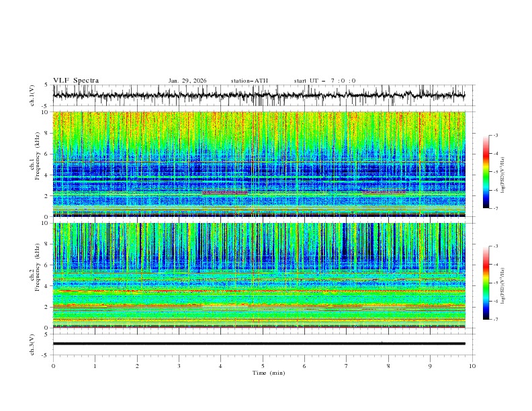Click the "-7" tick on ch.1 colorbar
This screenshot has height=411, width=532.
[496, 208]
